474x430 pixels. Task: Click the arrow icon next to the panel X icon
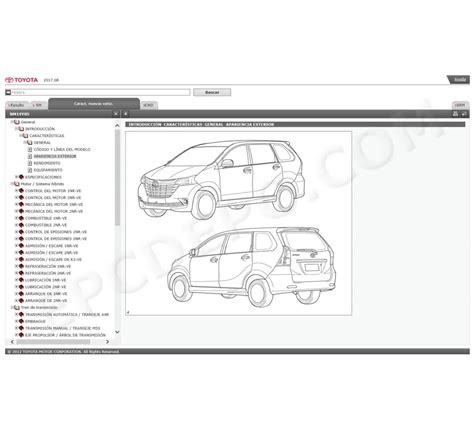click(x=126, y=114)
